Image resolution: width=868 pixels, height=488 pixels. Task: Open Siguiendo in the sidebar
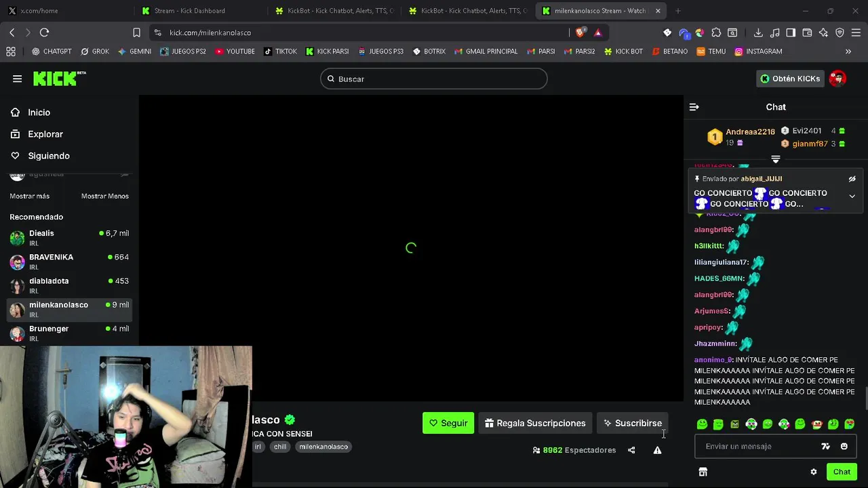coord(49,156)
